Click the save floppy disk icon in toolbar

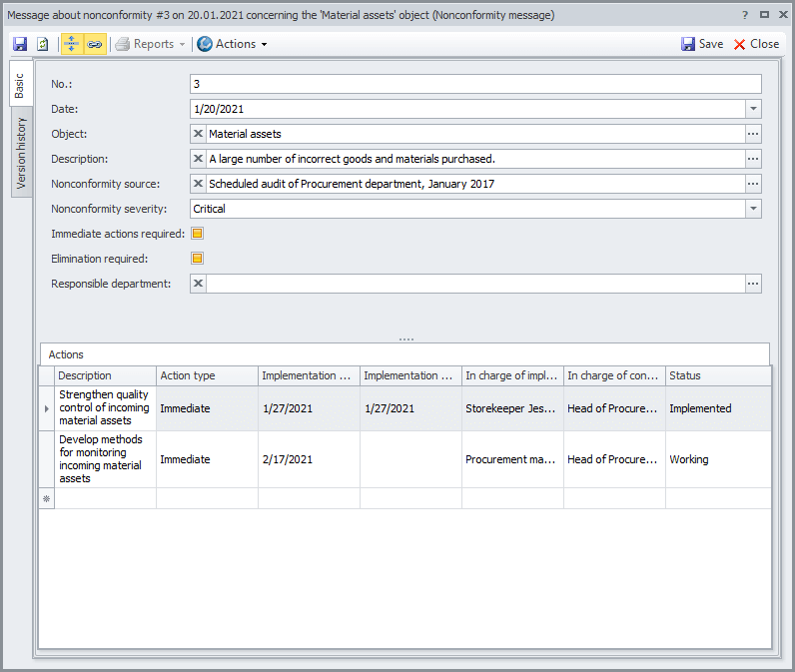20,44
